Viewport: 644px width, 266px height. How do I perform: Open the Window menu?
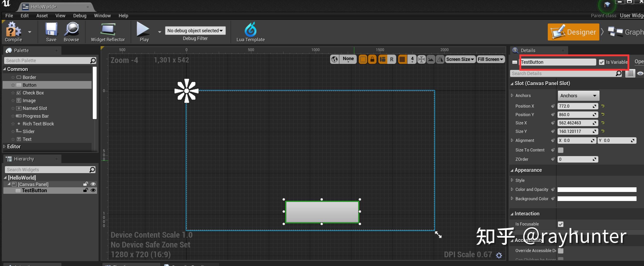[x=102, y=16]
